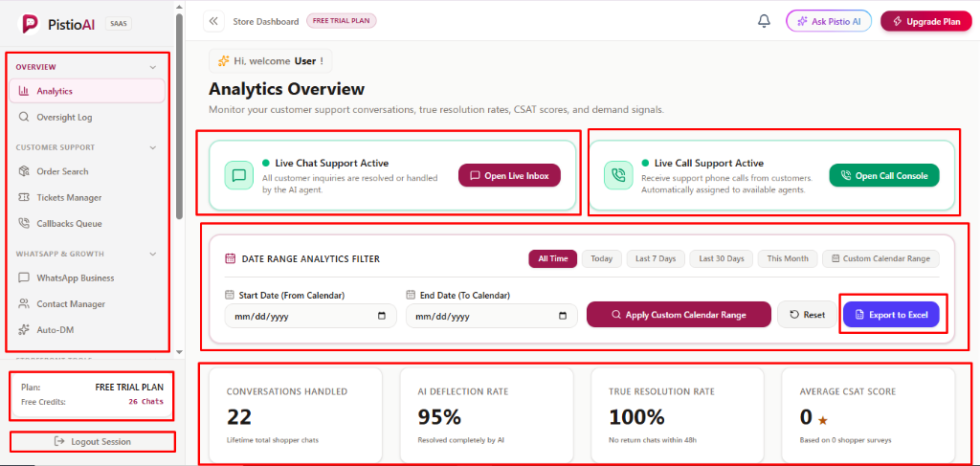Select the Last 7 Days filter
Image resolution: width=980 pixels, height=466 pixels.
(656, 258)
